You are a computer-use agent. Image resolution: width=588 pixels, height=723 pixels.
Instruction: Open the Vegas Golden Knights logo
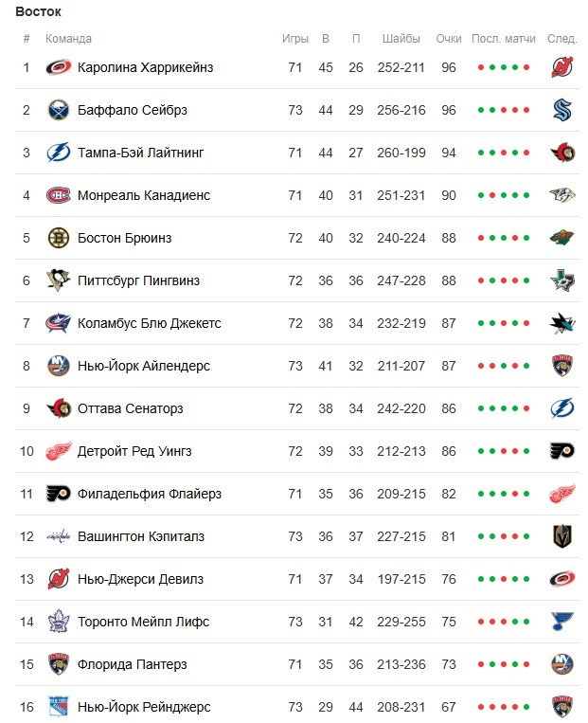(x=562, y=536)
